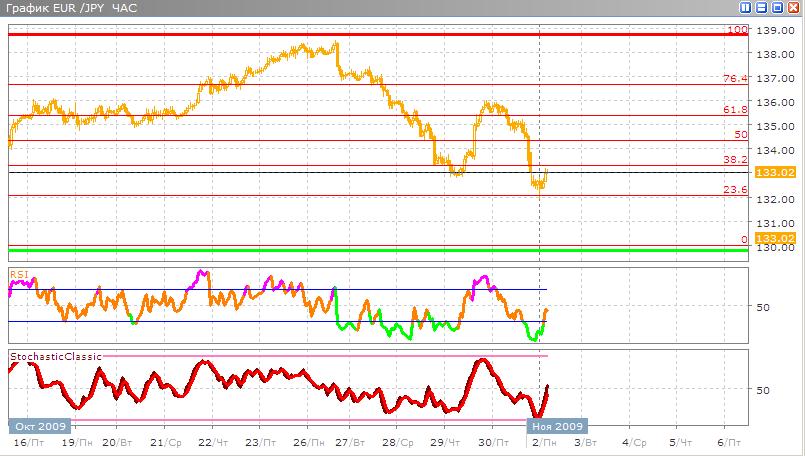Select the Fibonacci 38.2 level label
This screenshot has height=456, width=805.
coord(735,159)
